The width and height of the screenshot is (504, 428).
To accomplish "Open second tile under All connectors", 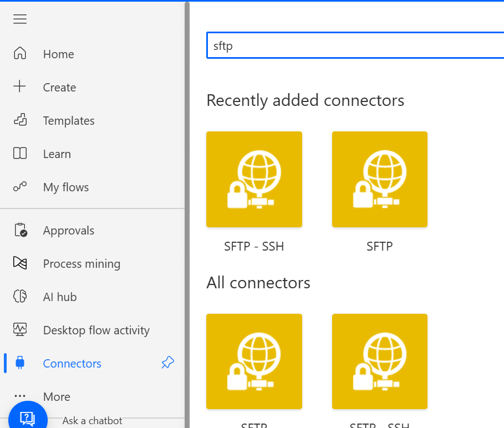I will (x=380, y=361).
